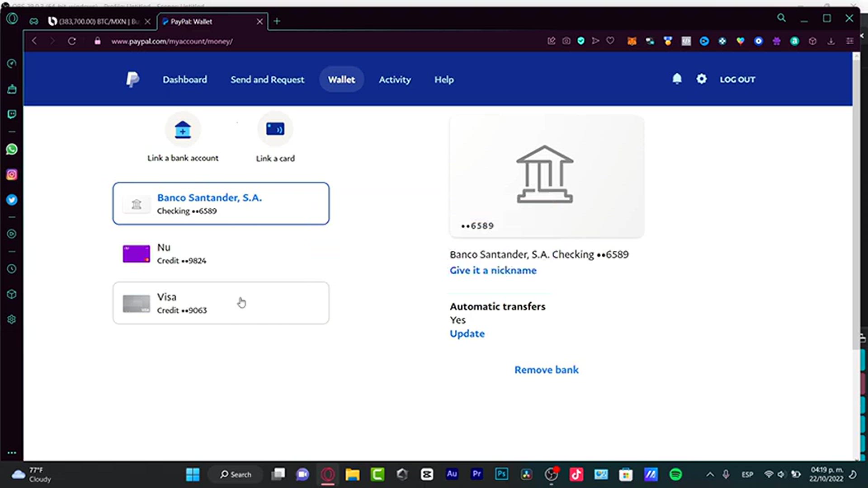This screenshot has height=488, width=868.
Task: Open the GX Corner gamepad tab
Action: [x=34, y=21]
